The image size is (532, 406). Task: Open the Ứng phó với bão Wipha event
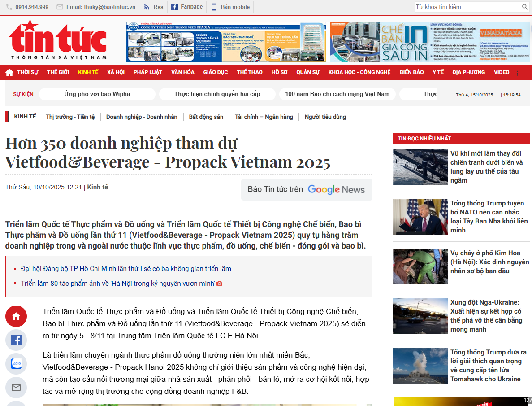point(97,94)
